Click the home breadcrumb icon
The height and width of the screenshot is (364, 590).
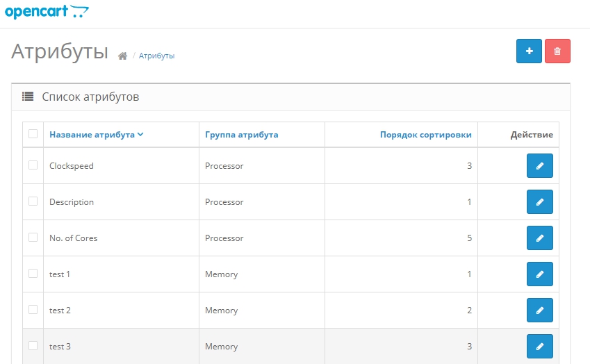click(123, 56)
